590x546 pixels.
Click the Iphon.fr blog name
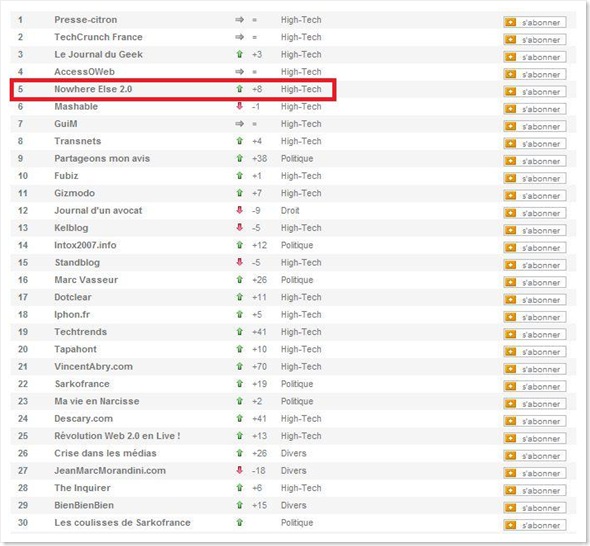[72, 314]
